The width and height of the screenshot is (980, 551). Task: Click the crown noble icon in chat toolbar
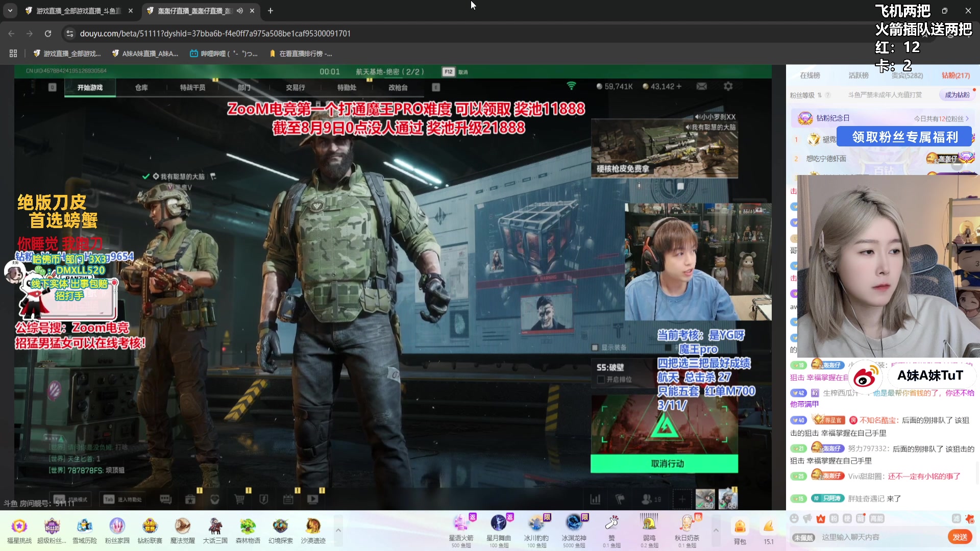[x=820, y=518]
